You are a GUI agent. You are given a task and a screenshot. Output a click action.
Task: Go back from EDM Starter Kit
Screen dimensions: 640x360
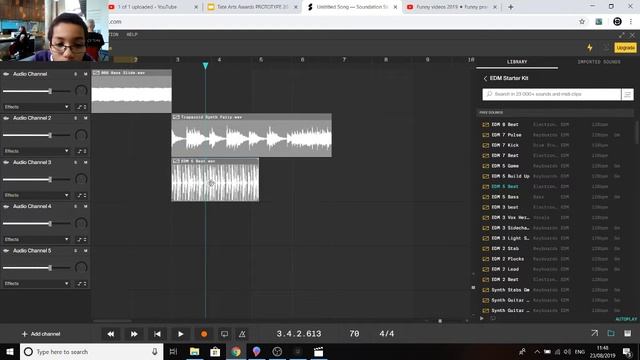point(485,78)
